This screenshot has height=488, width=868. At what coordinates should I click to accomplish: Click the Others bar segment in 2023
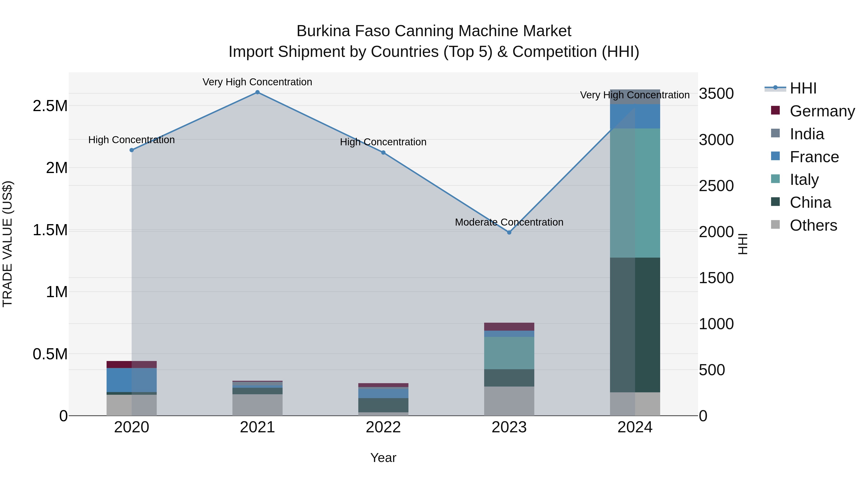click(x=509, y=401)
